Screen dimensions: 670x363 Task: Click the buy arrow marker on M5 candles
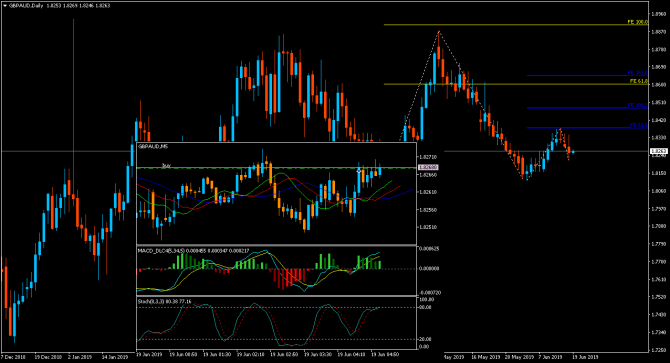(359, 170)
